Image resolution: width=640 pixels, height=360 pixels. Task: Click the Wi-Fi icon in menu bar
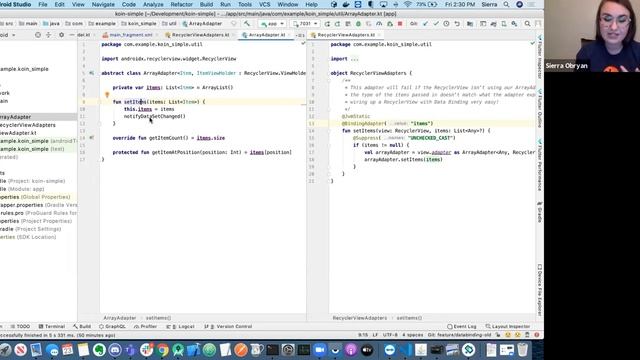[407, 4]
